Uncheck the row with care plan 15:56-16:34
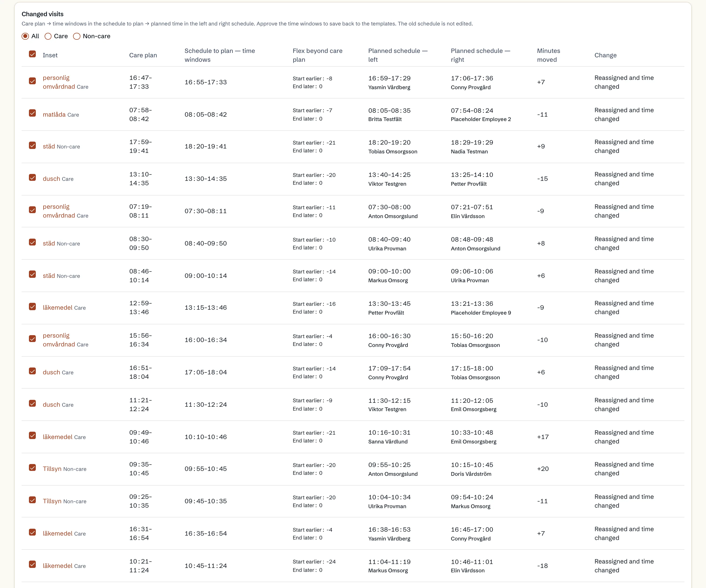 (32, 339)
